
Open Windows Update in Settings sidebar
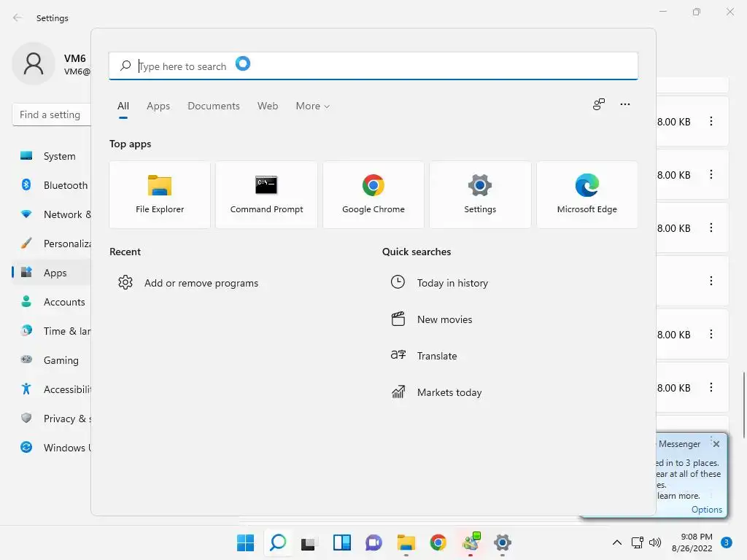tap(52, 448)
